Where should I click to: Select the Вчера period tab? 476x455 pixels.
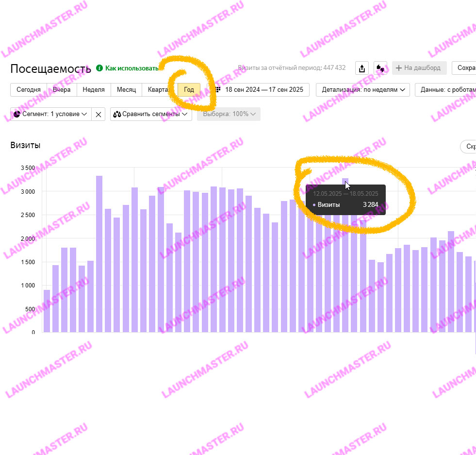(62, 90)
